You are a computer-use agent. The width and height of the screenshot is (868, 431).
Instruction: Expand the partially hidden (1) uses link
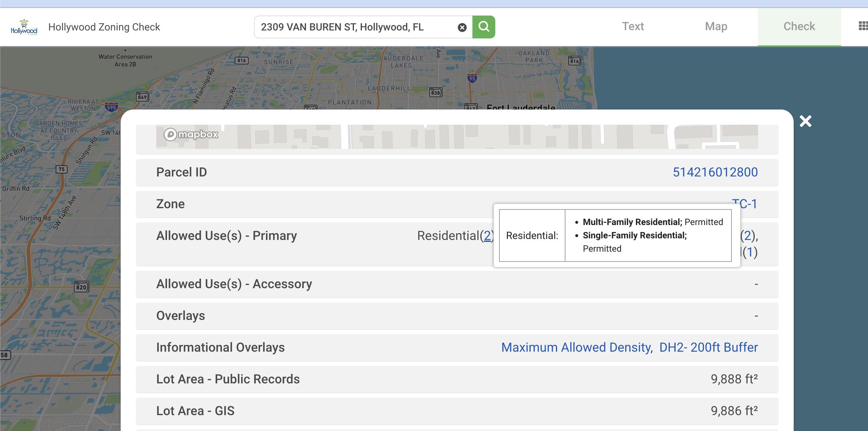coord(750,252)
